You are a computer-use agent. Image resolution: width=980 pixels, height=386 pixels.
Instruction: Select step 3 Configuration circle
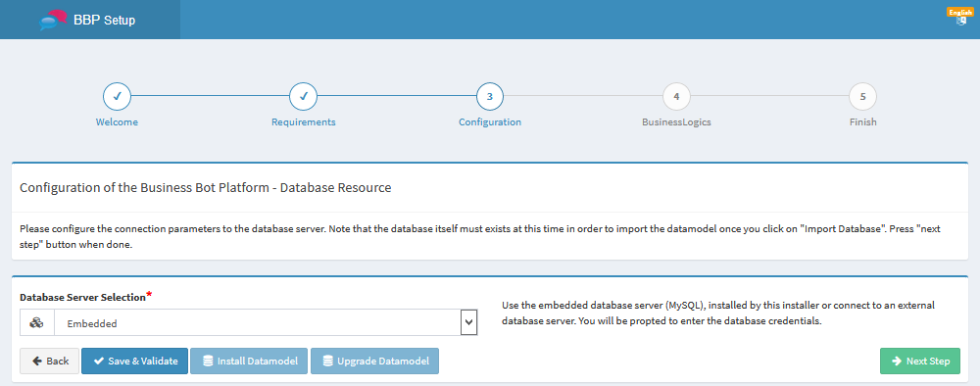(490, 97)
